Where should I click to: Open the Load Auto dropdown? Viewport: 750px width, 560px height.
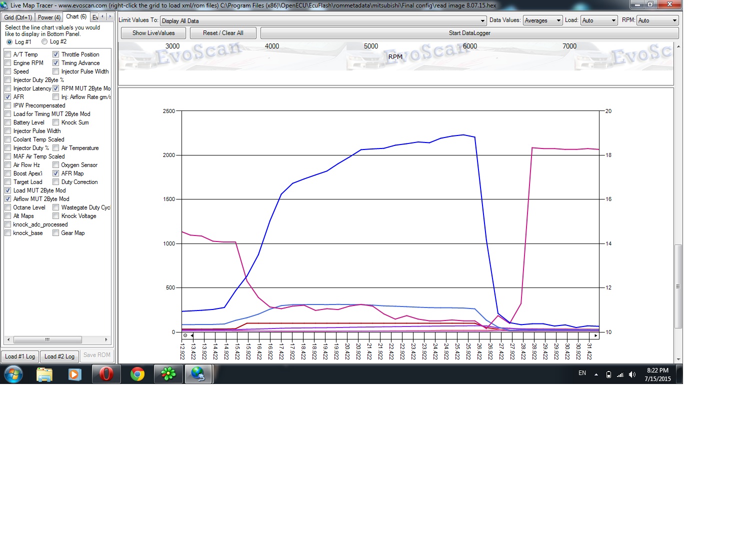pyautogui.click(x=613, y=20)
